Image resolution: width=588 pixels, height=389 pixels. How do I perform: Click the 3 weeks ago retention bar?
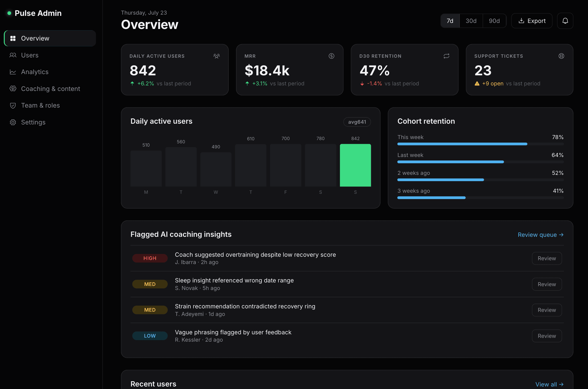click(480, 198)
